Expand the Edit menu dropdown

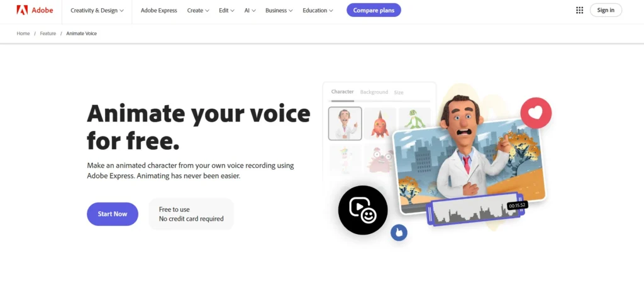click(226, 10)
